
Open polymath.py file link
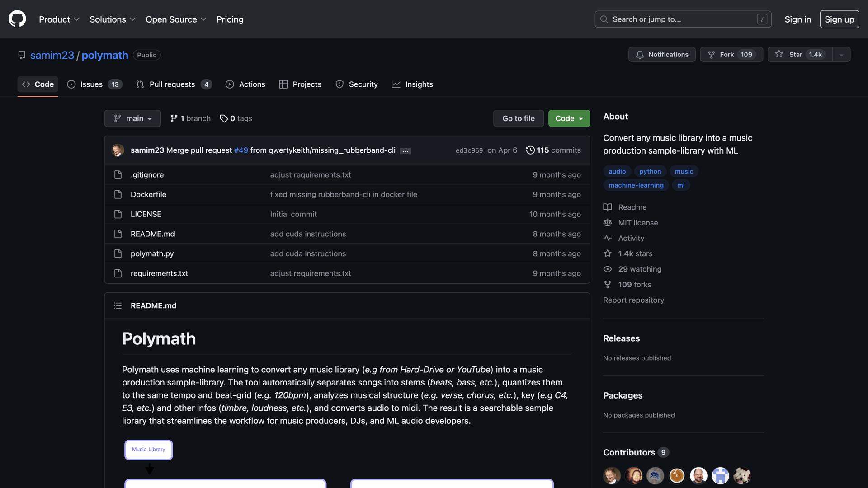152,254
